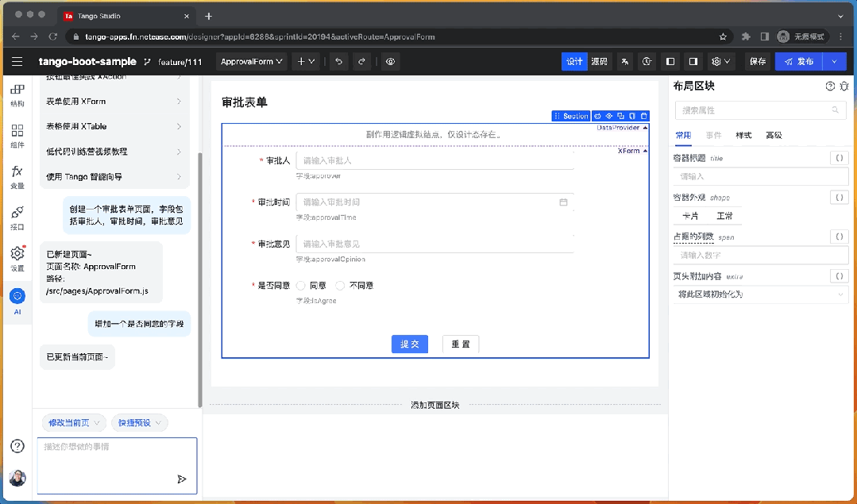Select the 不同意 radio option
The width and height of the screenshot is (857, 504).
pos(340,286)
